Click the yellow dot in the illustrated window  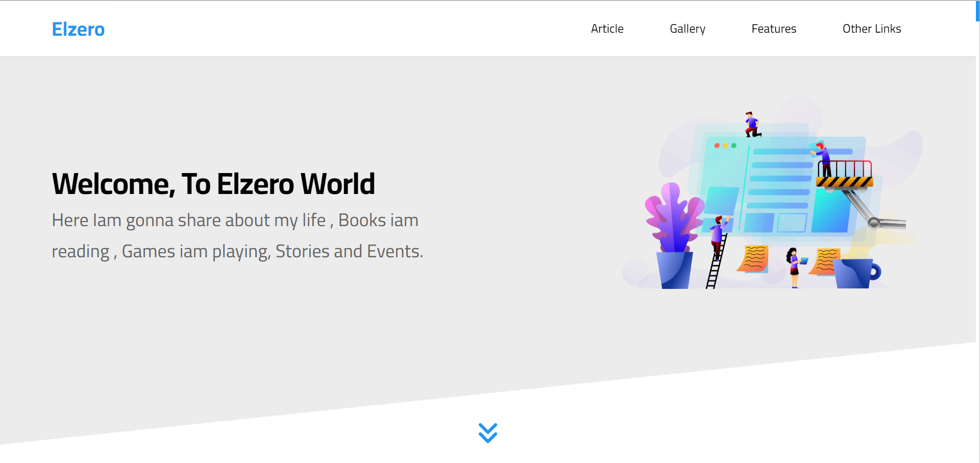coord(725,145)
